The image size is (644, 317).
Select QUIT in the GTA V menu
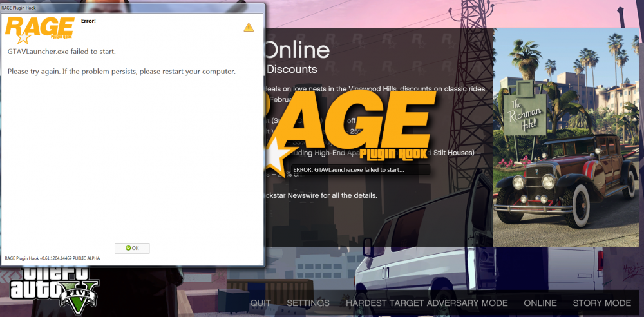(260, 303)
